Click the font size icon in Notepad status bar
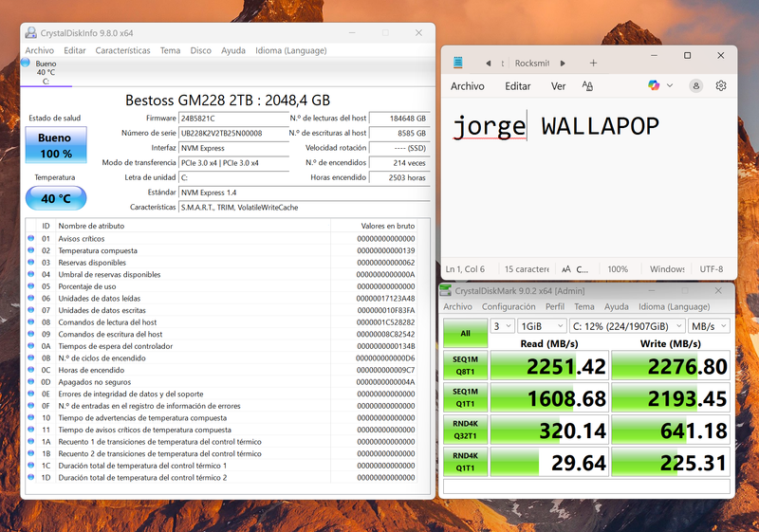This screenshot has width=759, height=532. click(565, 269)
